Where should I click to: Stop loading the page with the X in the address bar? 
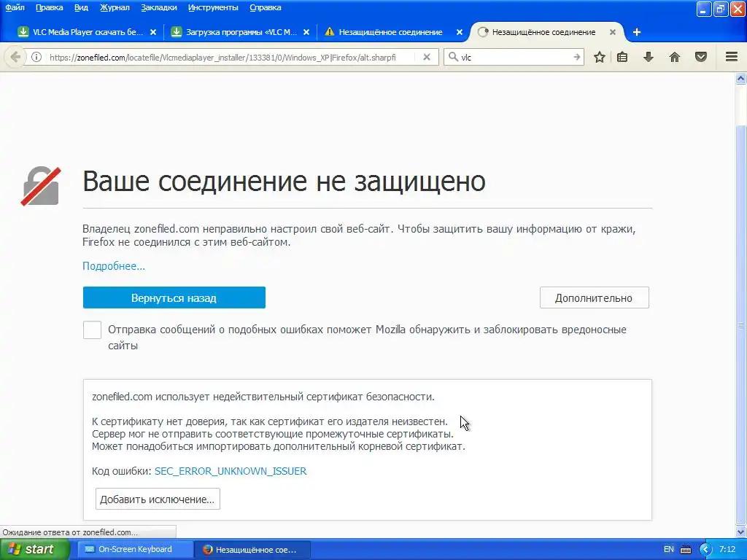point(427,57)
